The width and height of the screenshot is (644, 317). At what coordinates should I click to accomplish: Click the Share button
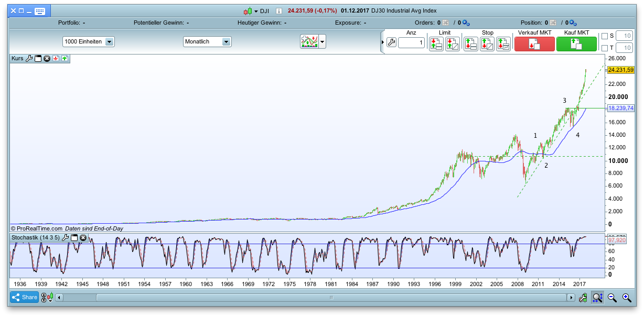click(x=25, y=297)
